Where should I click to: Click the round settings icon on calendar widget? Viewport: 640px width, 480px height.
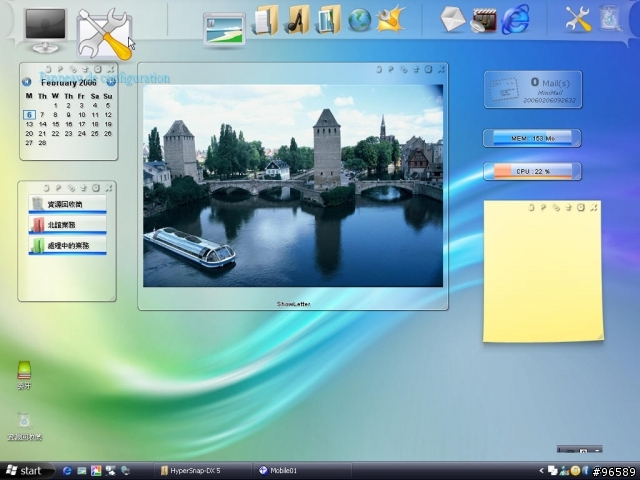98,69
